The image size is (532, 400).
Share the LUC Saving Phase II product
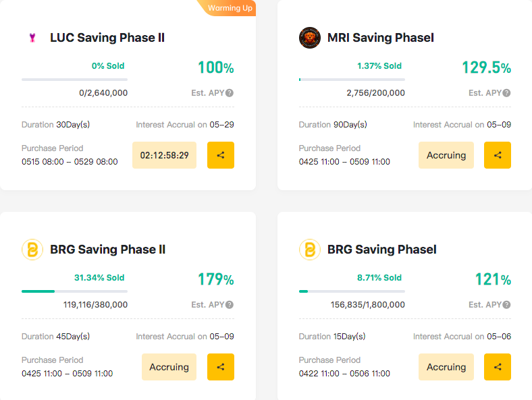[221, 155]
